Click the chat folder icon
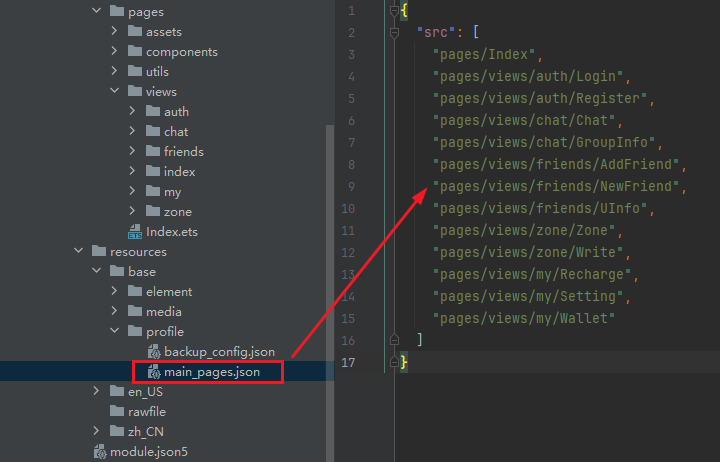The height and width of the screenshot is (462, 720). [153, 131]
